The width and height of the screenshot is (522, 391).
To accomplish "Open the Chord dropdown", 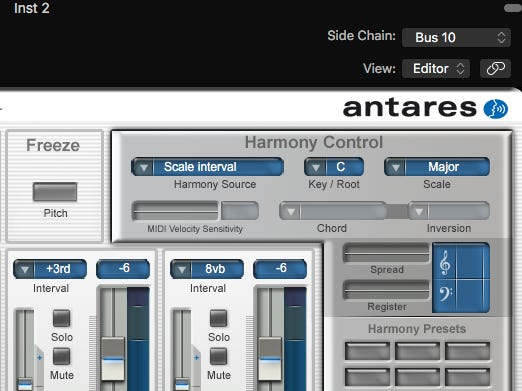I will 333,211.
